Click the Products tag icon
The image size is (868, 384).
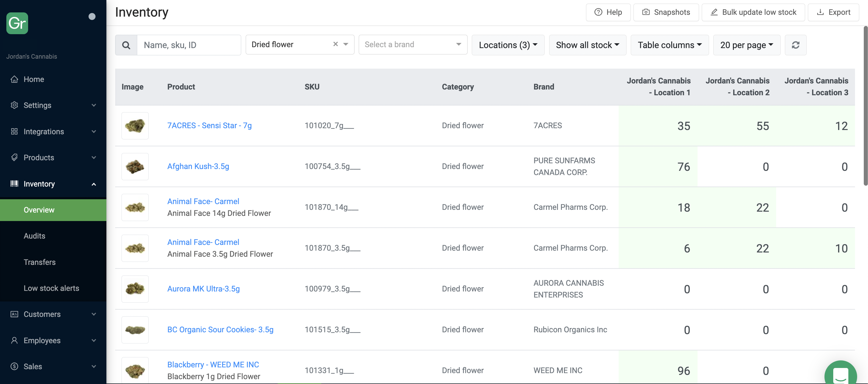(14, 158)
